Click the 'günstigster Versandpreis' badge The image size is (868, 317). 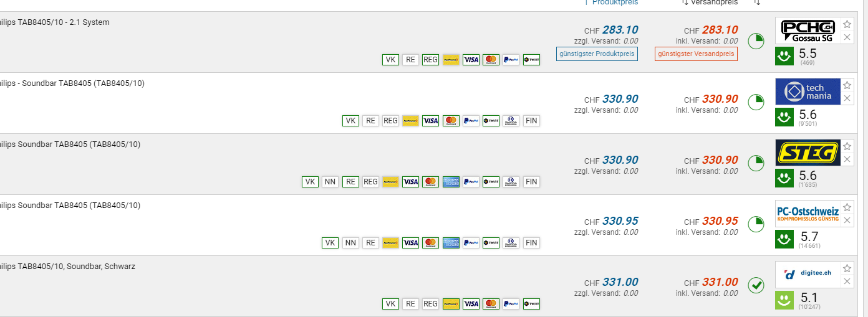696,54
